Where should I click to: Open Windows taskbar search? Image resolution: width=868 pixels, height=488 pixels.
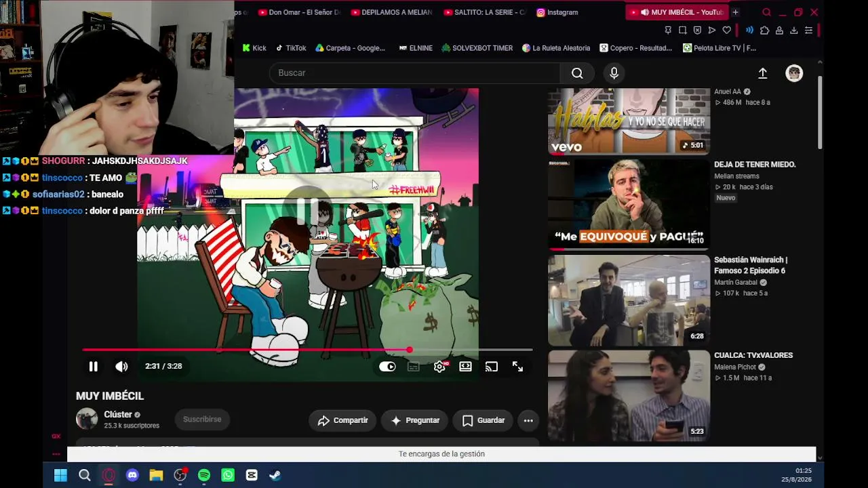pos(85,475)
